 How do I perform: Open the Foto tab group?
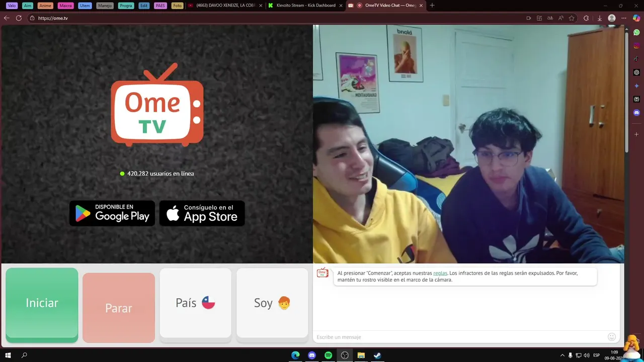point(177,6)
